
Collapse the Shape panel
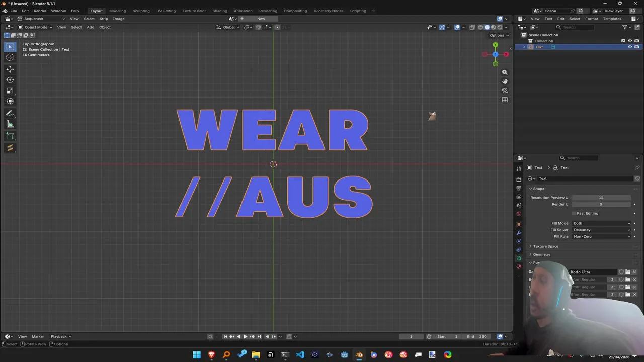(538, 189)
